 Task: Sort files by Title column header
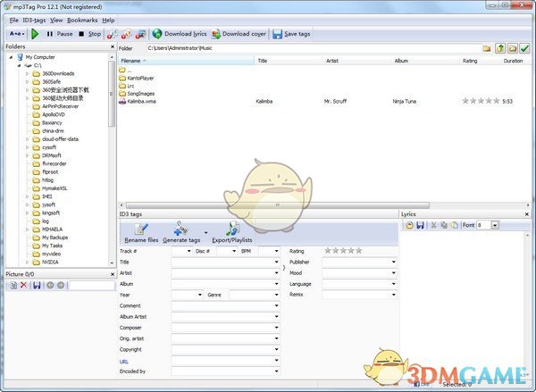(x=289, y=61)
